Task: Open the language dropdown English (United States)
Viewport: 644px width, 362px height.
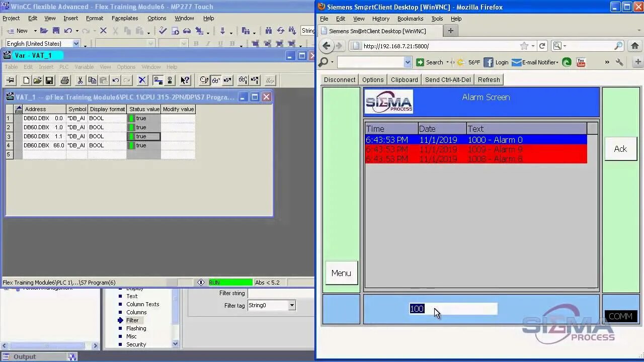Action: coord(76,44)
